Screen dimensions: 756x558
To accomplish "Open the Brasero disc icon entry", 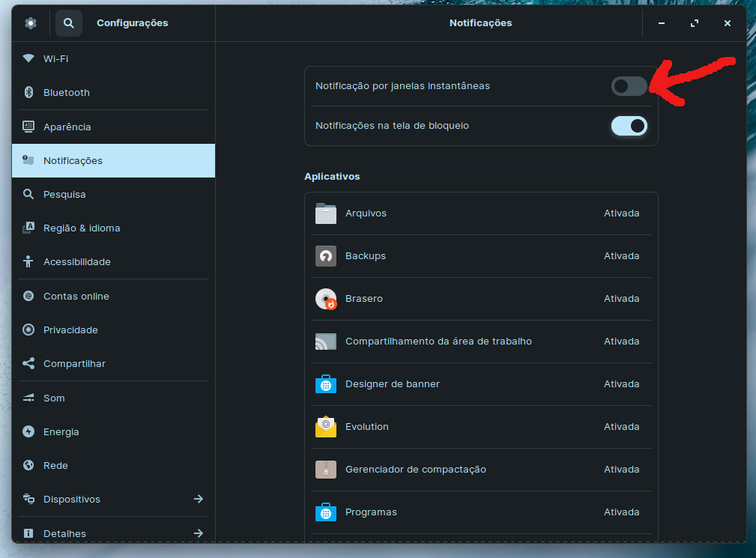I will [326, 299].
